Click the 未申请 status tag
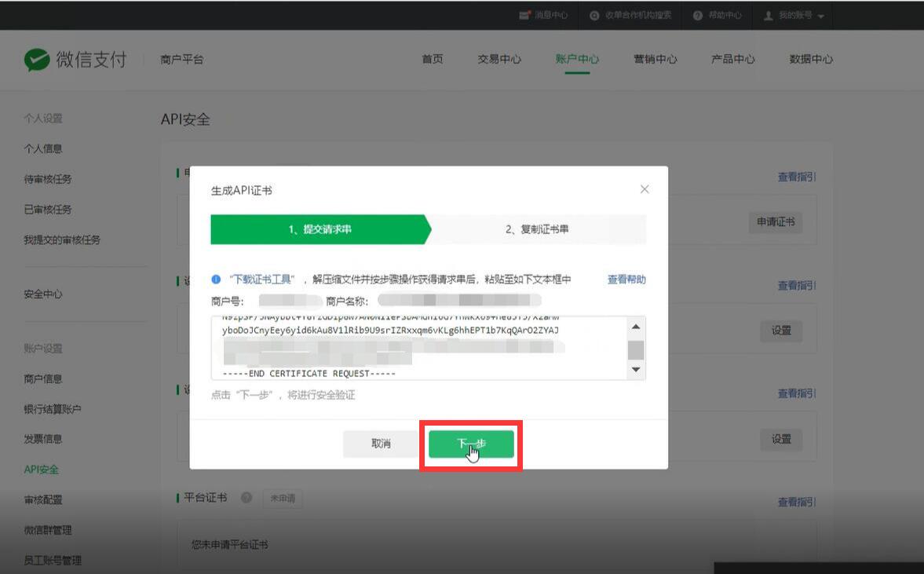This screenshot has height=574, width=924. point(283,499)
